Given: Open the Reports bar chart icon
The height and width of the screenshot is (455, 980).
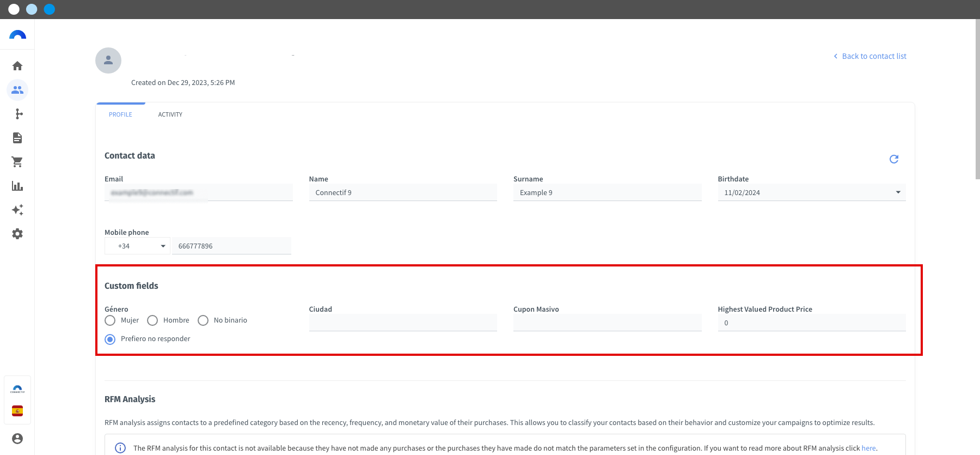Looking at the screenshot, I should [x=17, y=186].
